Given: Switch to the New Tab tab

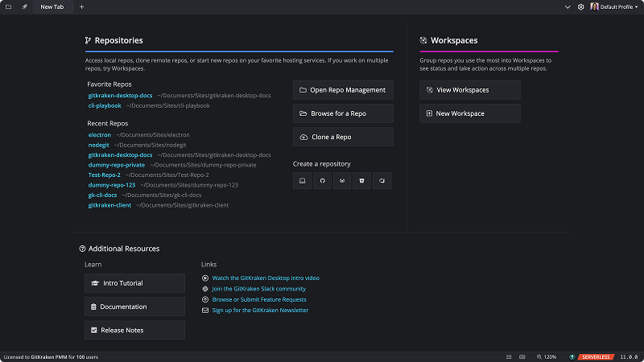Looking at the screenshot, I should click(52, 6).
